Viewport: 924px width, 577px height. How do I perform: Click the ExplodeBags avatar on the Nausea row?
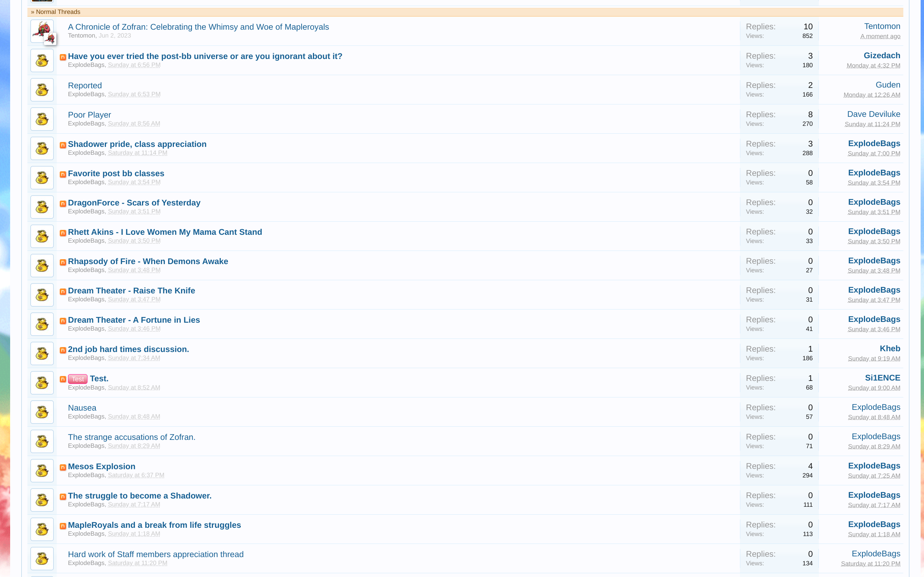[42, 412]
